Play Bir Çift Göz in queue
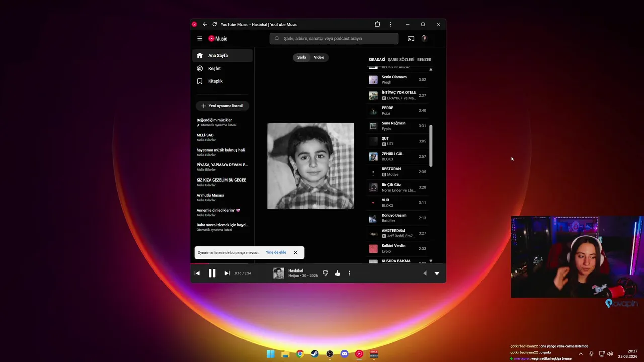Image resolution: width=644 pixels, height=362 pixels. pos(397,187)
